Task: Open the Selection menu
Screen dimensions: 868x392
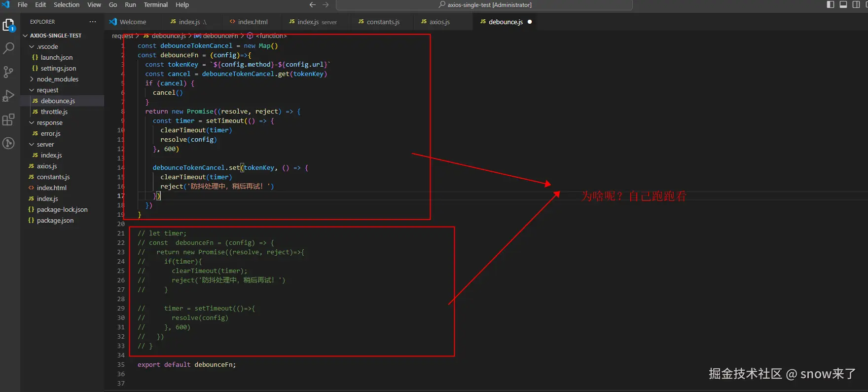Action: 67,5
